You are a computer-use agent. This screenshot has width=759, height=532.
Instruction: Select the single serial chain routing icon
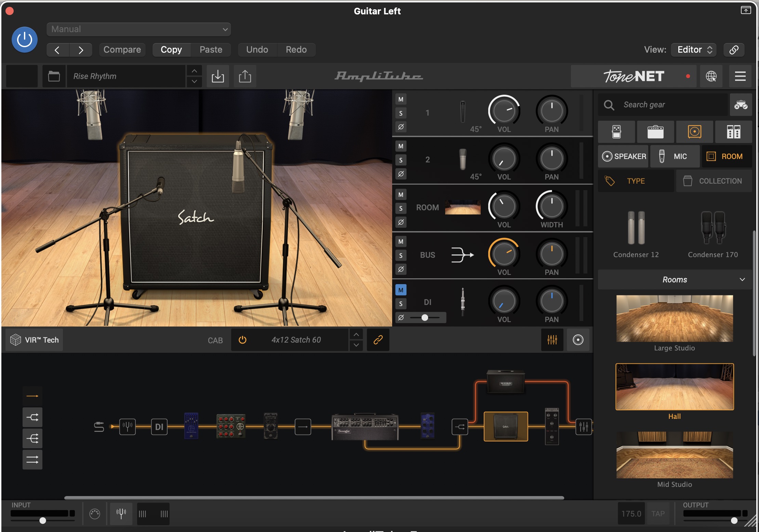tap(32, 396)
